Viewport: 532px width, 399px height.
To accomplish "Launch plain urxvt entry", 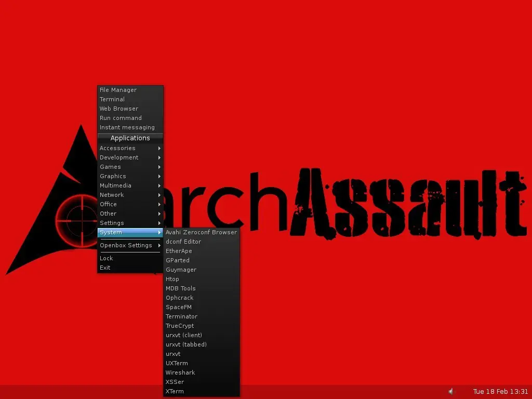I will point(202,354).
